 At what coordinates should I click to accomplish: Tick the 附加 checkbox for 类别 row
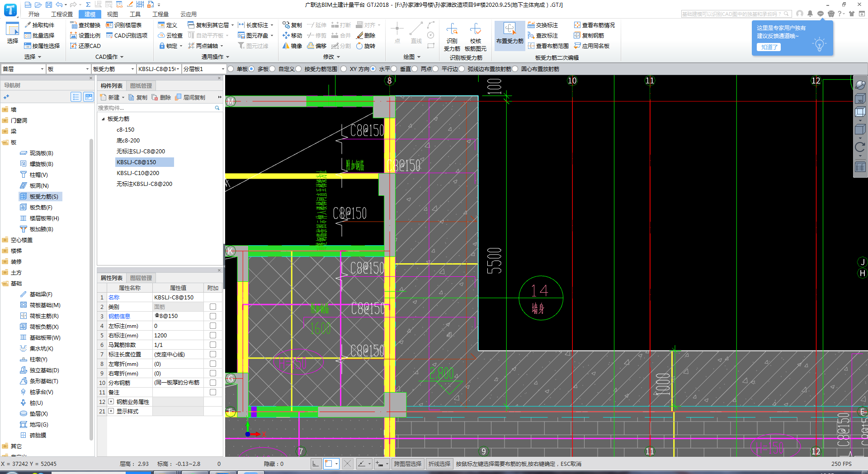213,307
